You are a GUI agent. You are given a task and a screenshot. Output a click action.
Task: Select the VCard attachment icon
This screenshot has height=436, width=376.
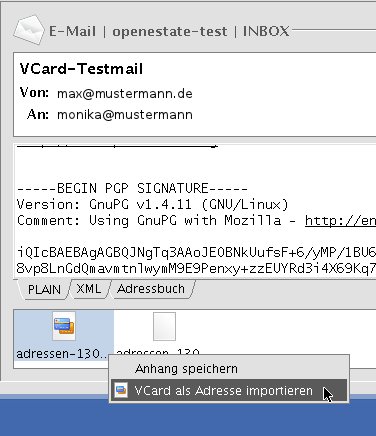point(64,326)
